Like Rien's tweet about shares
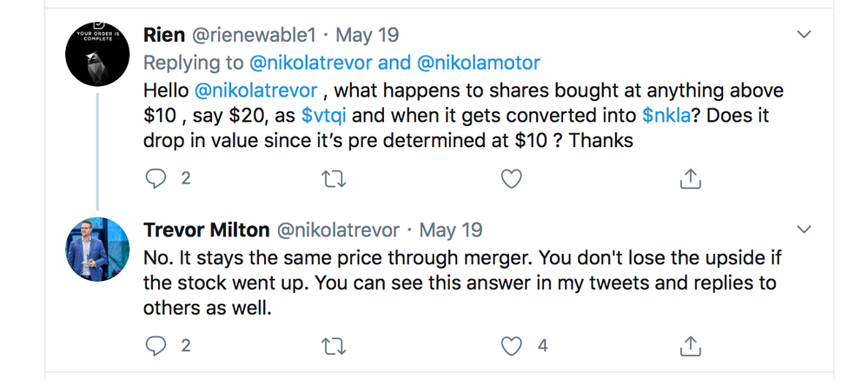868x380 pixels. tap(512, 178)
